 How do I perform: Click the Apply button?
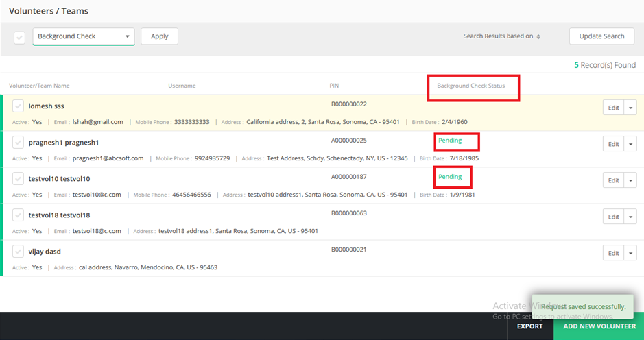[x=159, y=36]
